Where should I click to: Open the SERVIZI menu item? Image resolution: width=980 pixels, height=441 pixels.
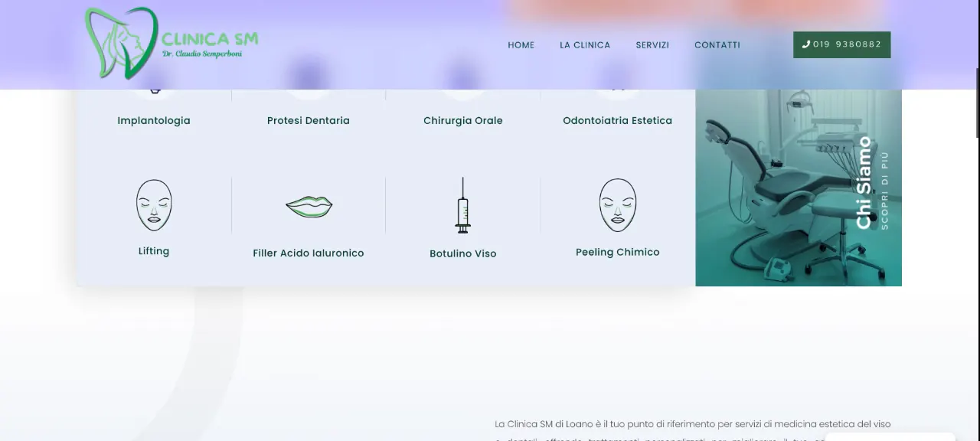click(x=652, y=45)
